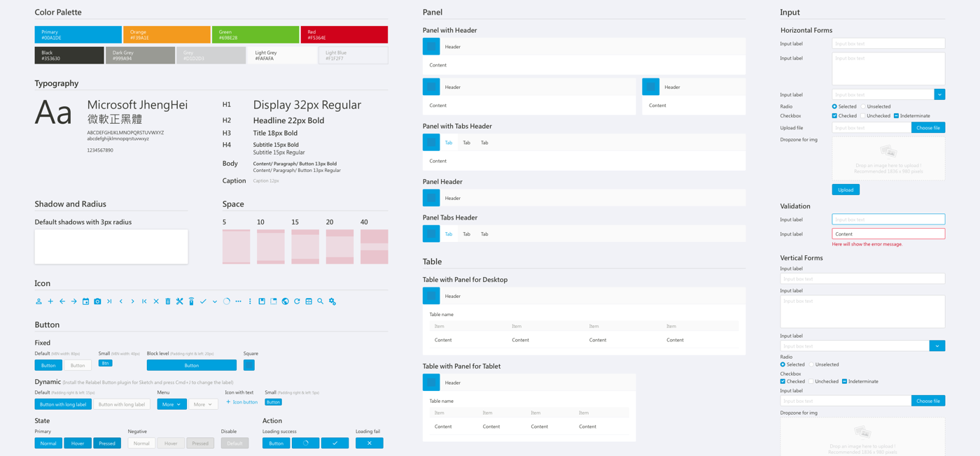
Task: Switch to the second tab in Panel with Tabs Header
Action: click(x=466, y=143)
